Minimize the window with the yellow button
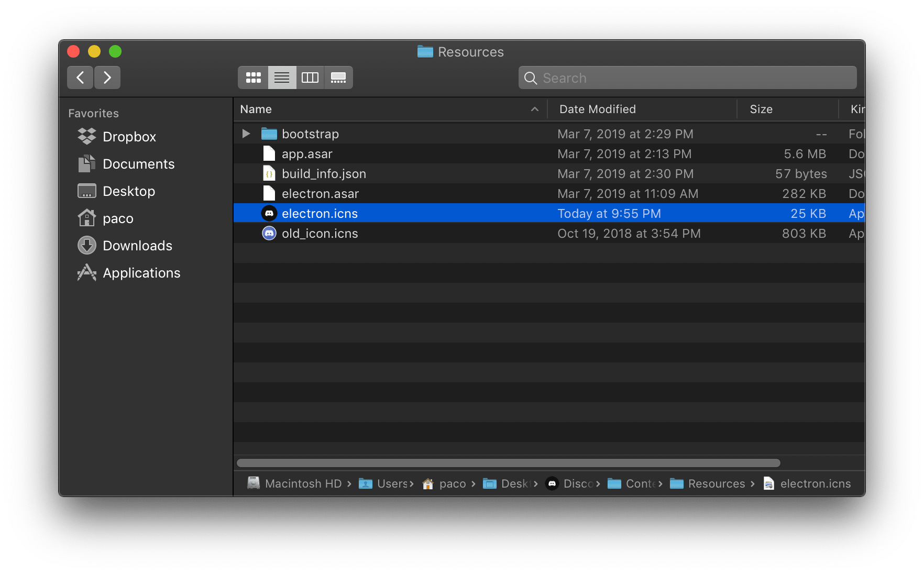This screenshot has height=574, width=924. click(x=94, y=51)
